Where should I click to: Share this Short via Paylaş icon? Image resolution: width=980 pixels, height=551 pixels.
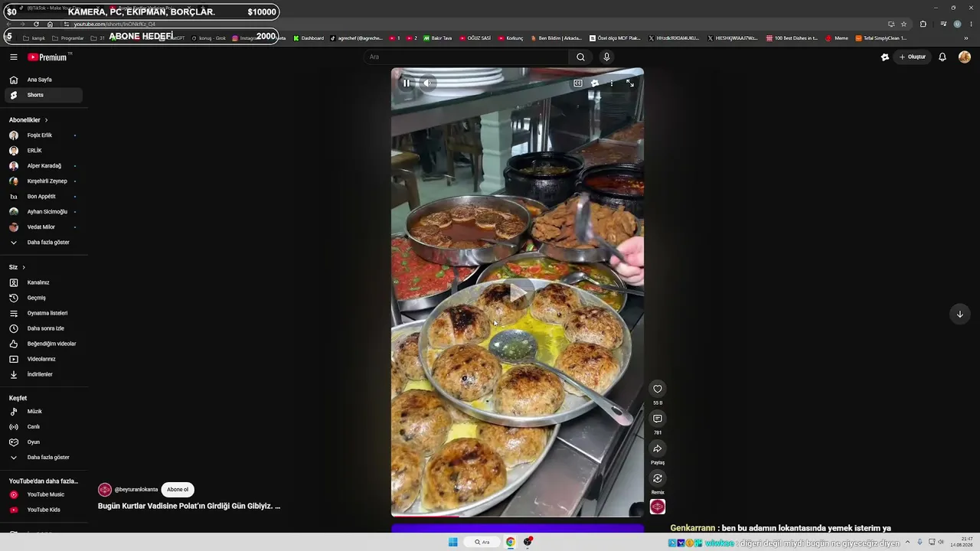[x=658, y=448]
